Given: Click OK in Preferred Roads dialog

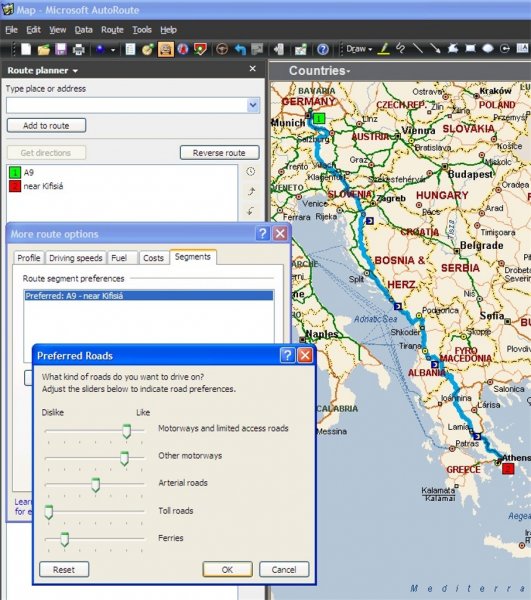Looking at the screenshot, I should [228, 569].
